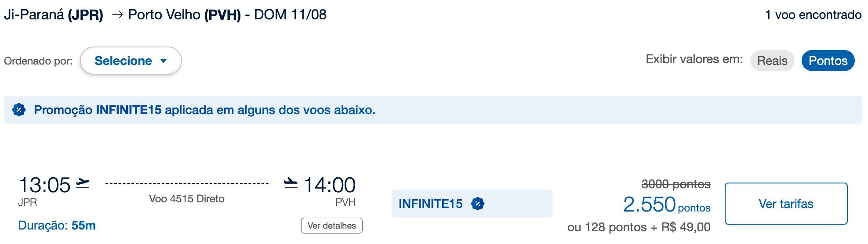
Task: Click the Voo 4515 Direto label
Action: click(x=187, y=199)
